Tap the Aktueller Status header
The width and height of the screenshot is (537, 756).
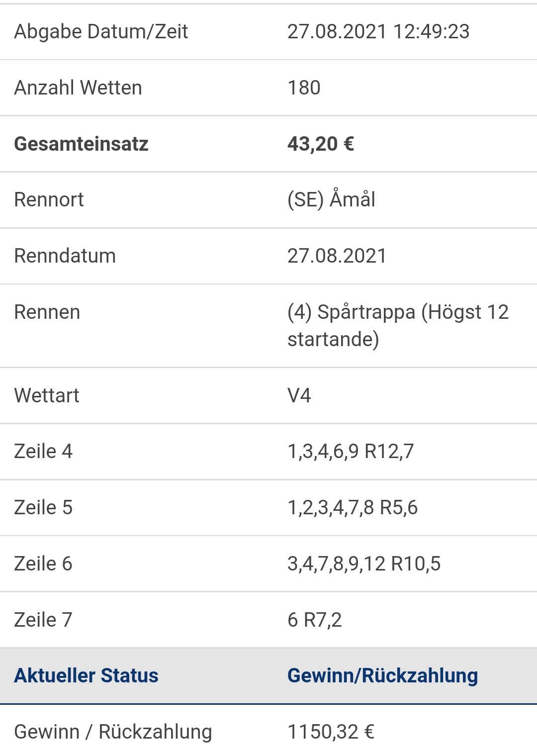(x=86, y=676)
